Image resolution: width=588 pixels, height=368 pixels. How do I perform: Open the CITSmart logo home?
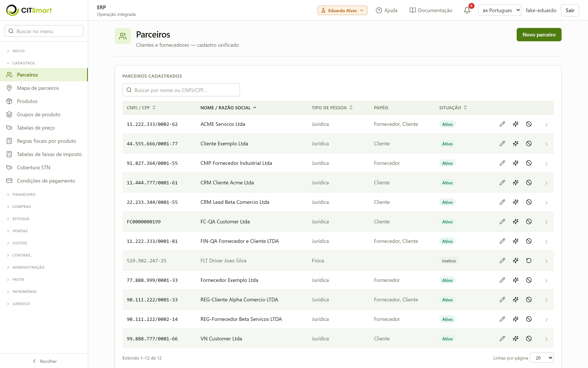[29, 10]
